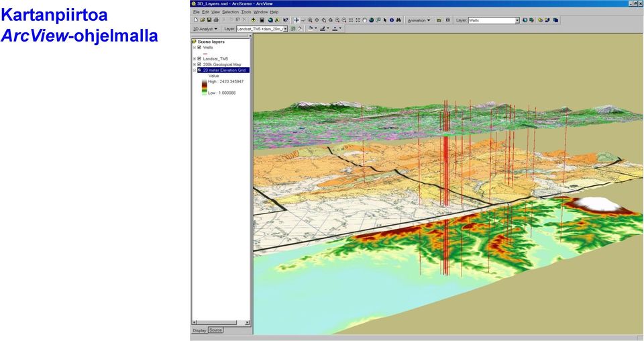Click the Open folder icon
This screenshot has height=341, width=644.
203,19
